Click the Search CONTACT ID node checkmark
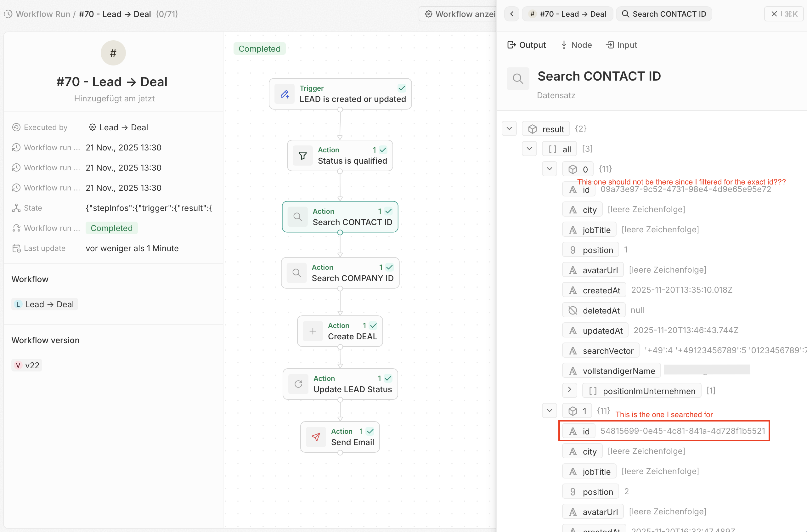The height and width of the screenshot is (532, 807). pyautogui.click(x=389, y=211)
